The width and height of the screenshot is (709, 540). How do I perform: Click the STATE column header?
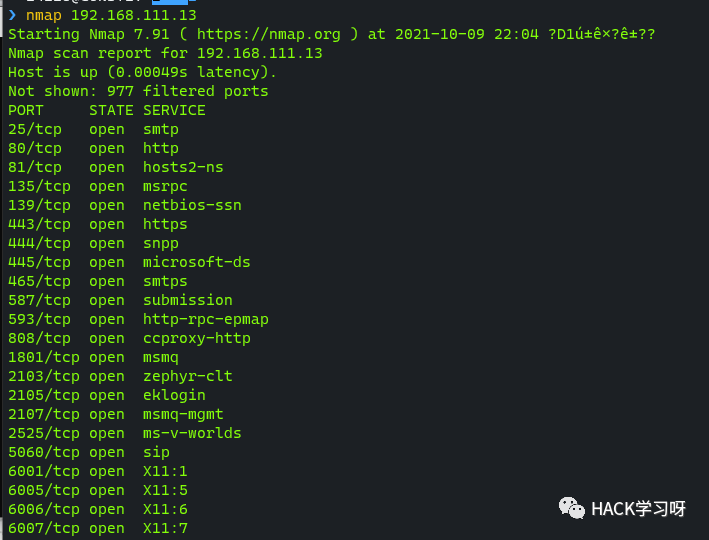111,110
